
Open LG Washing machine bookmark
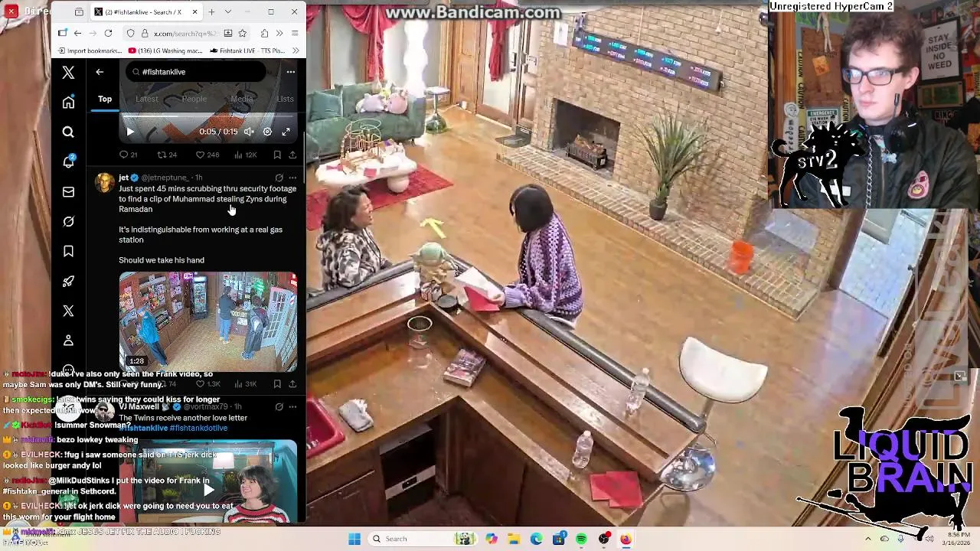(x=166, y=51)
